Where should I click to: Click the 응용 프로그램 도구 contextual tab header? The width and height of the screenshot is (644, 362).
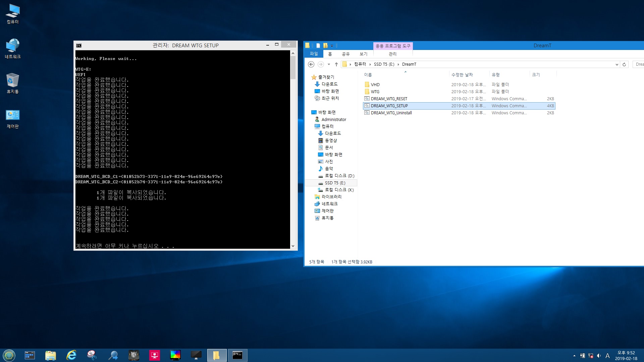(x=393, y=46)
